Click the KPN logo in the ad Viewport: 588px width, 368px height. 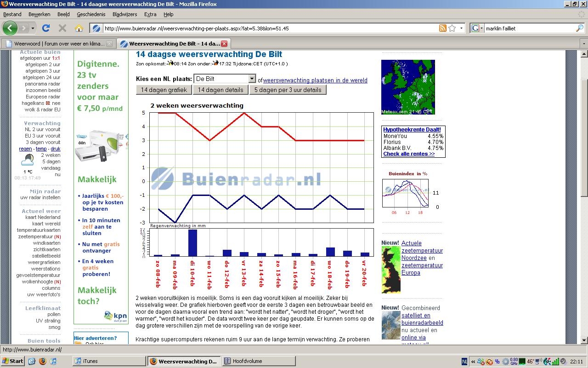116,317
